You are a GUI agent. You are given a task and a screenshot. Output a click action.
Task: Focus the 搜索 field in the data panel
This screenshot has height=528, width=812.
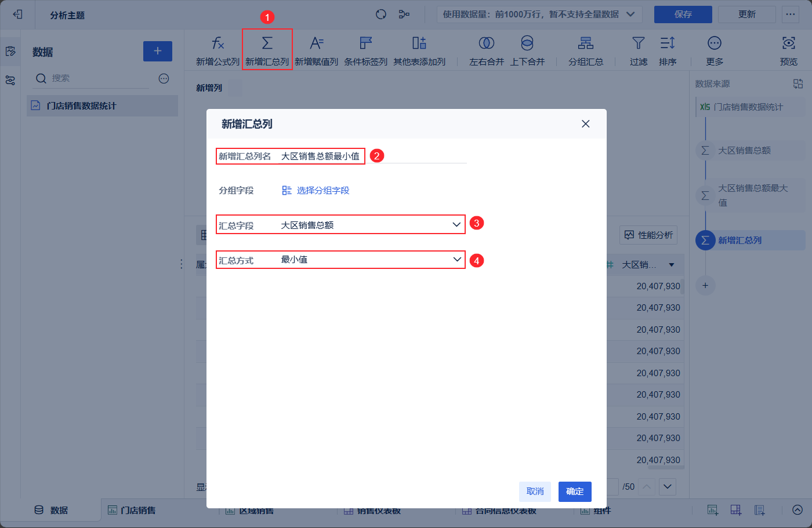point(93,78)
